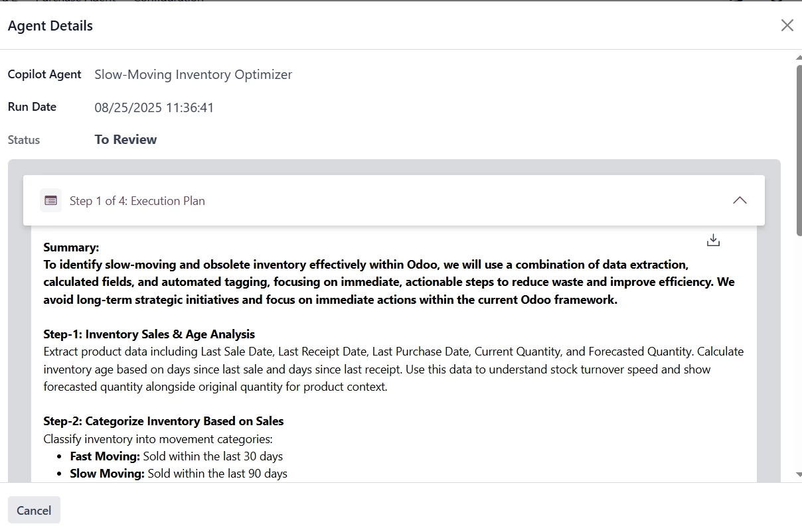The image size is (802, 532).
Task: Click the run date 08/25/2025 11:36:41
Action: tap(154, 107)
